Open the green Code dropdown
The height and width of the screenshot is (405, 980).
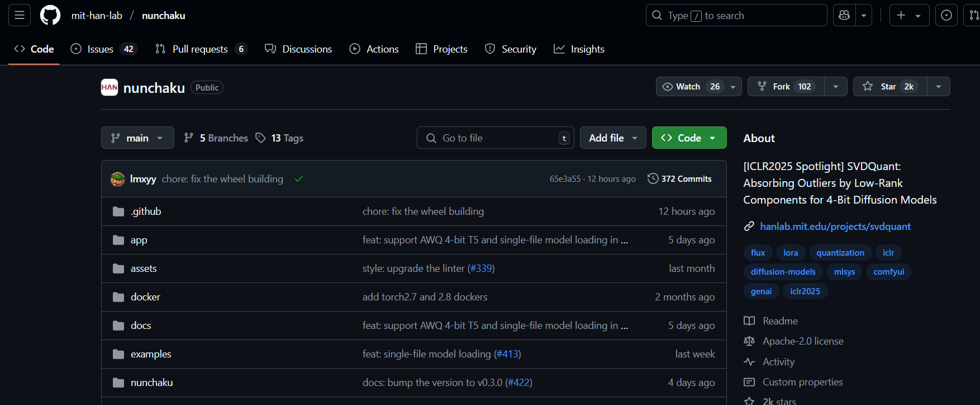(689, 138)
